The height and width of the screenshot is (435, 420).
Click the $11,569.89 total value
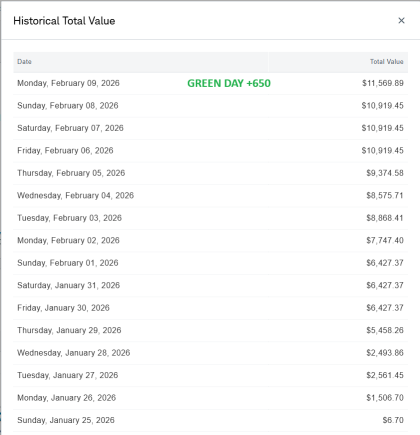coord(383,83)
